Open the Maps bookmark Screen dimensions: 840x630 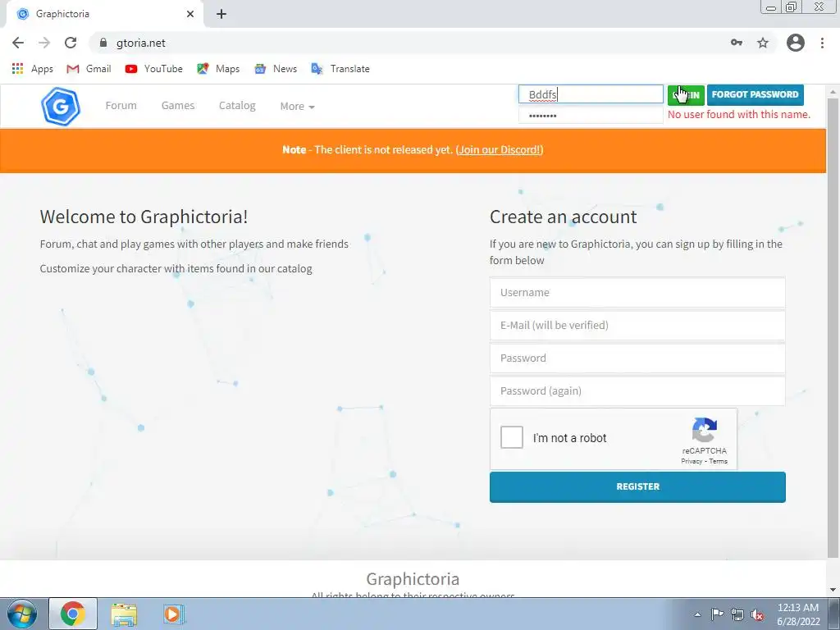(x=218, y=69)
